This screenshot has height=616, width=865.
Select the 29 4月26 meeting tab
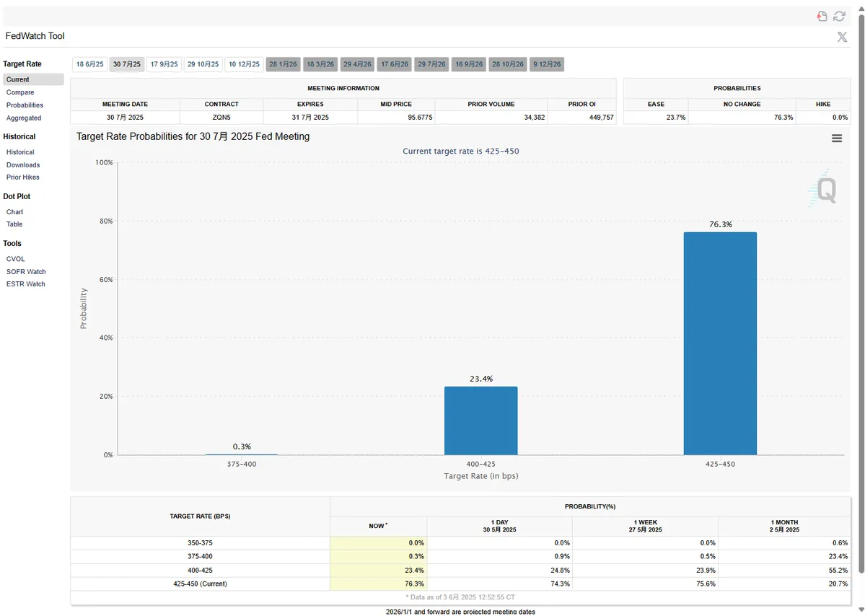pyautogui.click(x=358, y=64)
